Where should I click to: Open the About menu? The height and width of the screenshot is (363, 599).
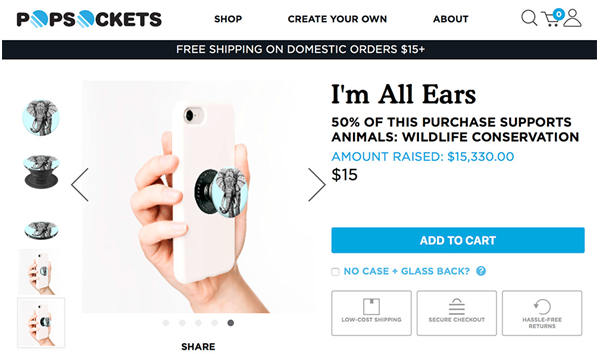pyautogui.click(x=451, y=19)
